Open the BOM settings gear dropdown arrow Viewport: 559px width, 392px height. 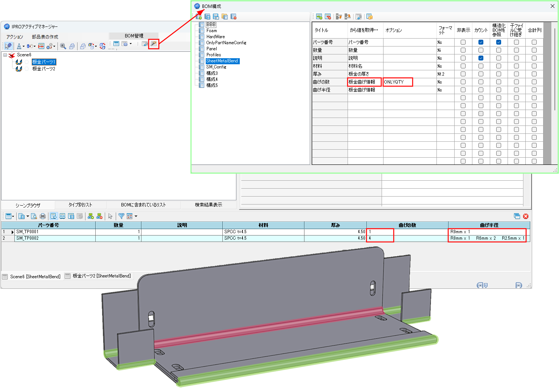pos(131,44)
